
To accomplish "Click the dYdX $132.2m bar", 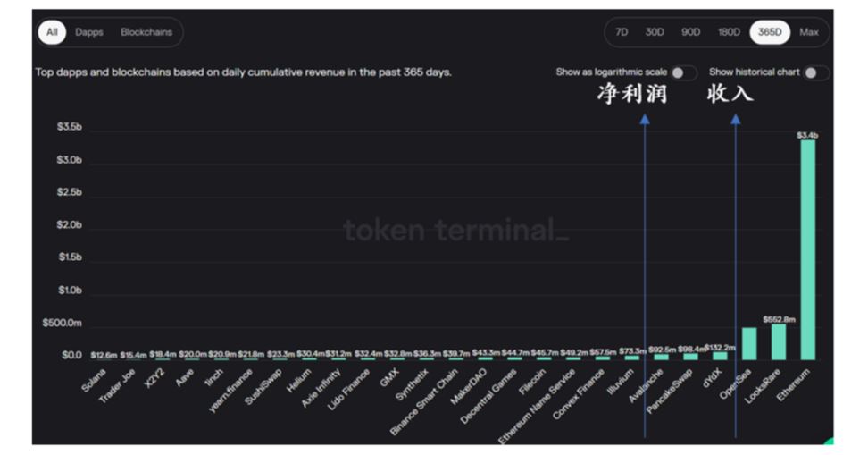I will click(x=720, y=356).
